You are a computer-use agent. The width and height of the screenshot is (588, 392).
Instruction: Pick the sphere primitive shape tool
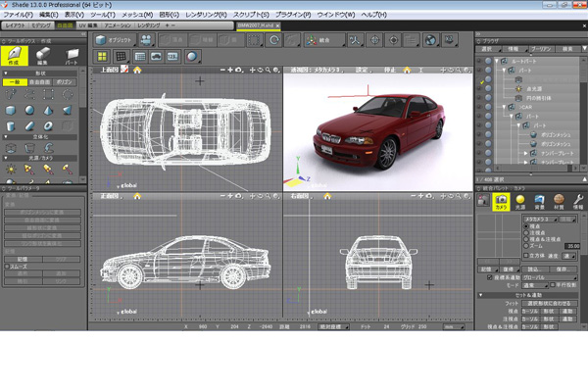[29, 111]
